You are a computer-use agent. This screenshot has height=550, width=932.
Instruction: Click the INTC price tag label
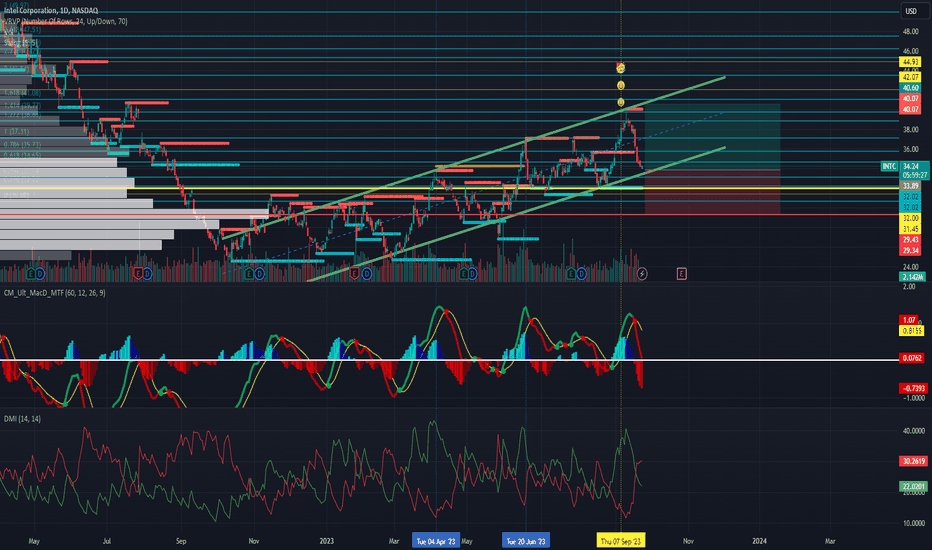[x=889, y=166]
